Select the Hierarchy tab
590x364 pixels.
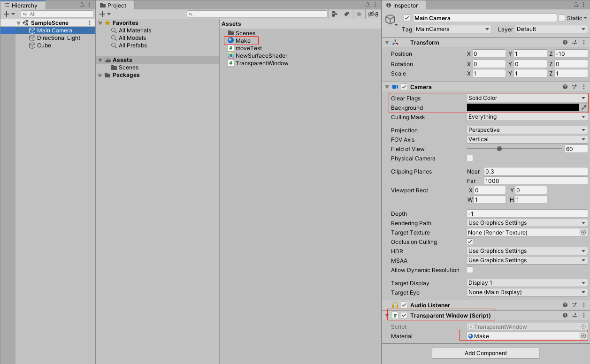pyautogui.click(x=23, y=5)
